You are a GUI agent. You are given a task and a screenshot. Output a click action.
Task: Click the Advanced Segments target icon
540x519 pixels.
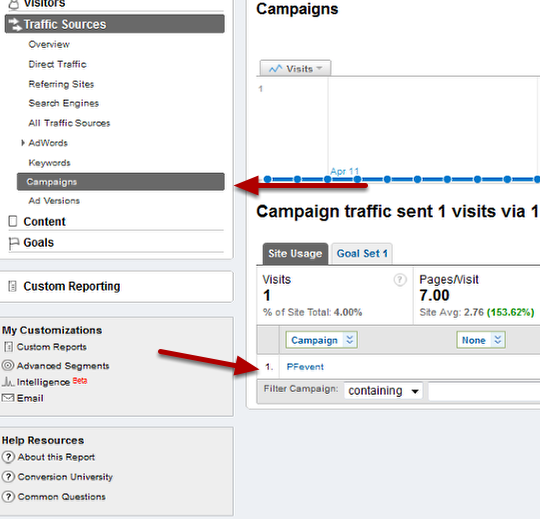click(x=8, y=365)
